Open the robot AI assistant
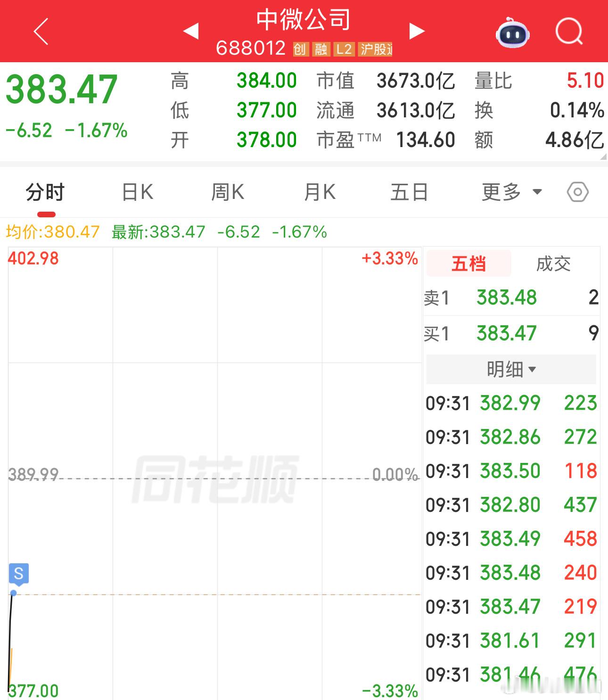 tap(513, 33)
